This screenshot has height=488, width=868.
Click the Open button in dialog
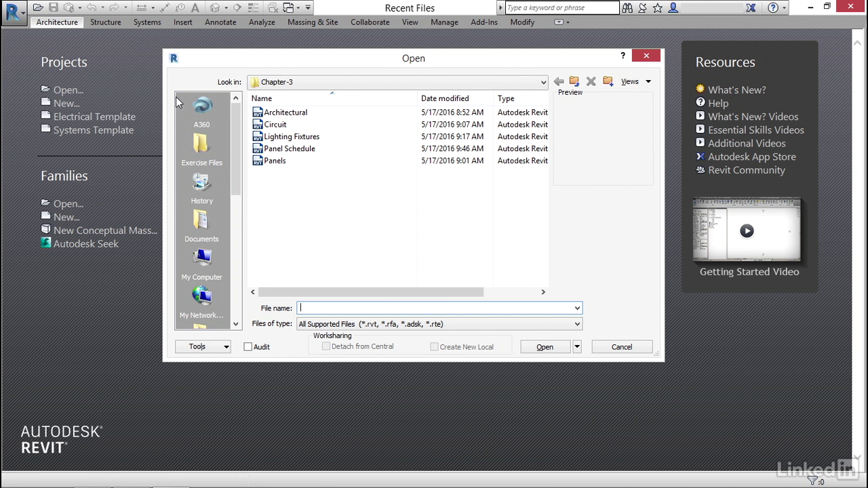coord(545,346)
